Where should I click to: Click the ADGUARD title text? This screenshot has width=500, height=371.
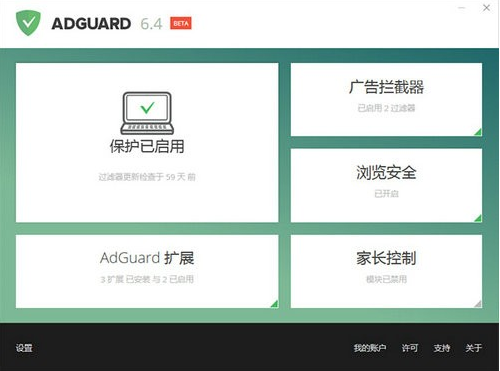[91, 24]
